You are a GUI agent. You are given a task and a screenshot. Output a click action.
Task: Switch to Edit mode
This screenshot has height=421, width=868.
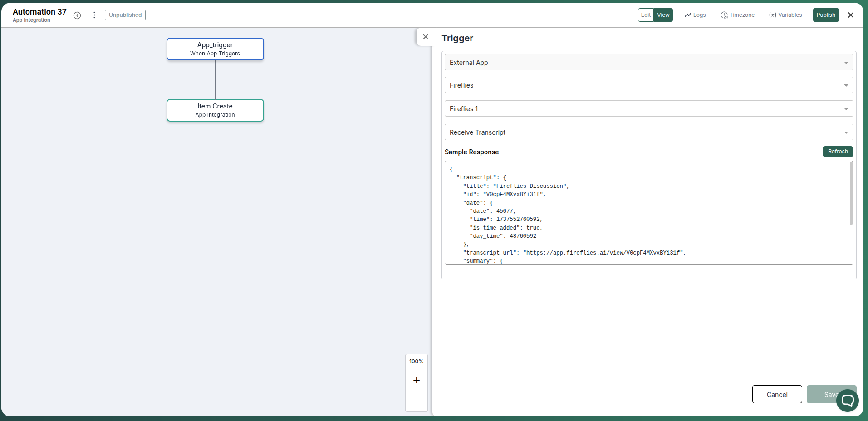(646, 15)
